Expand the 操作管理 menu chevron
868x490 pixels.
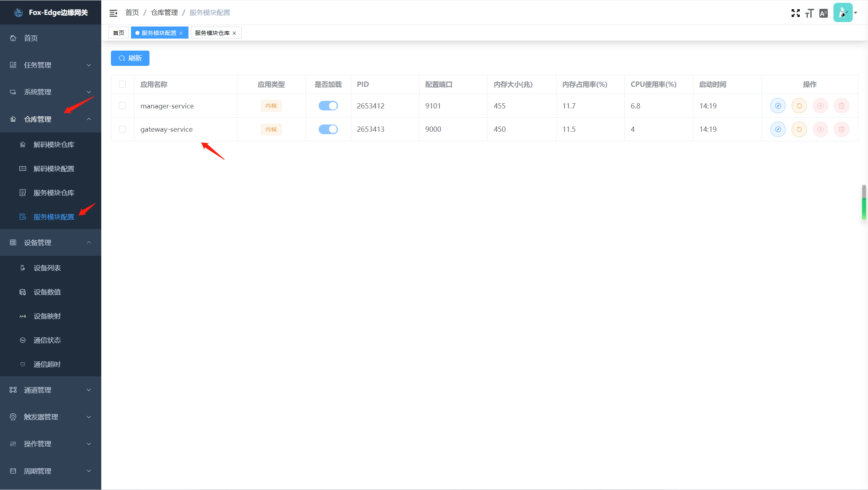coord(89,444)
